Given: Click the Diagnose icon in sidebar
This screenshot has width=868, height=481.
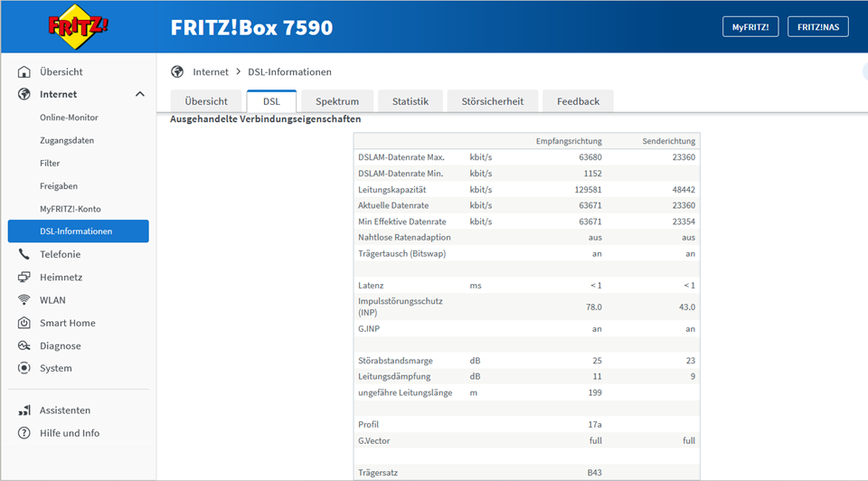Looking at the screenshot, I should pyautogui.click(x=24, y=345).
